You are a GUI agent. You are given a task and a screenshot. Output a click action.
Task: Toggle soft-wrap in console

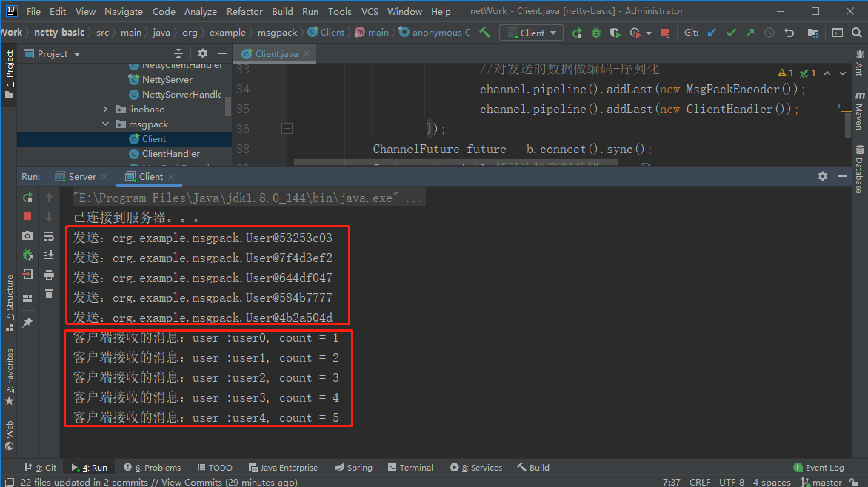click(x=49, y=236)
